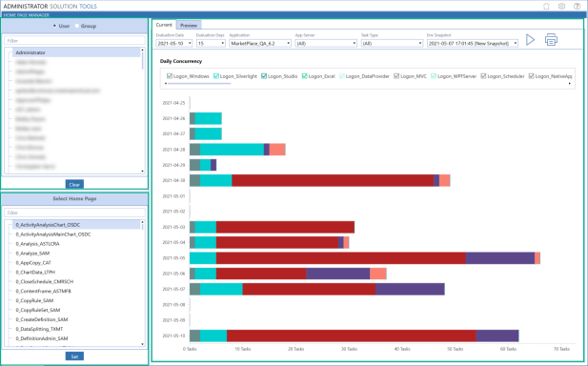Select 0_CreateDefinition_SAM home page
Image resolution: width=588 pixels, height=366 pixels.
click(x=42, y=319)
